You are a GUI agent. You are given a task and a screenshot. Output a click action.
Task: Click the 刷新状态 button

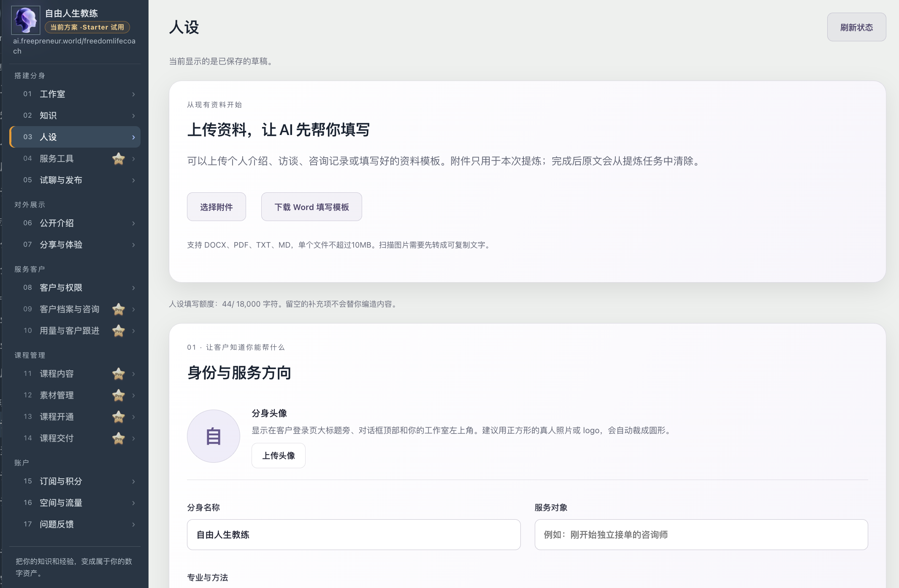856,27
